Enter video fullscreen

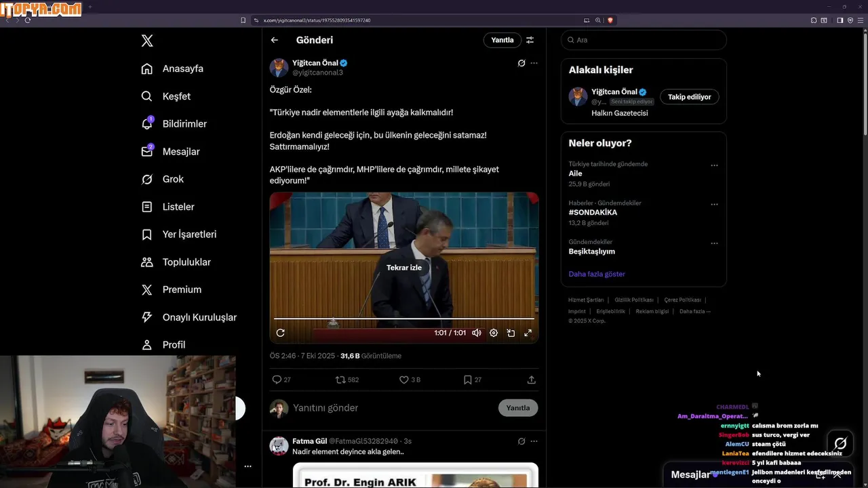[528, 333]
